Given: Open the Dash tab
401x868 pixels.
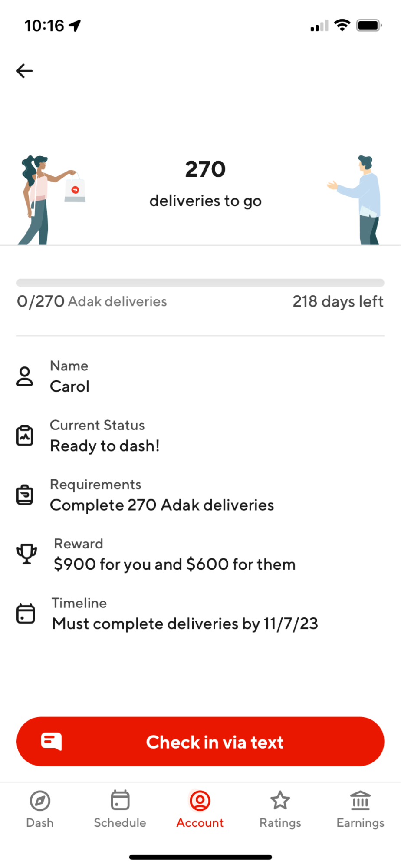Looking at the screenshot, I should point(40,809).
